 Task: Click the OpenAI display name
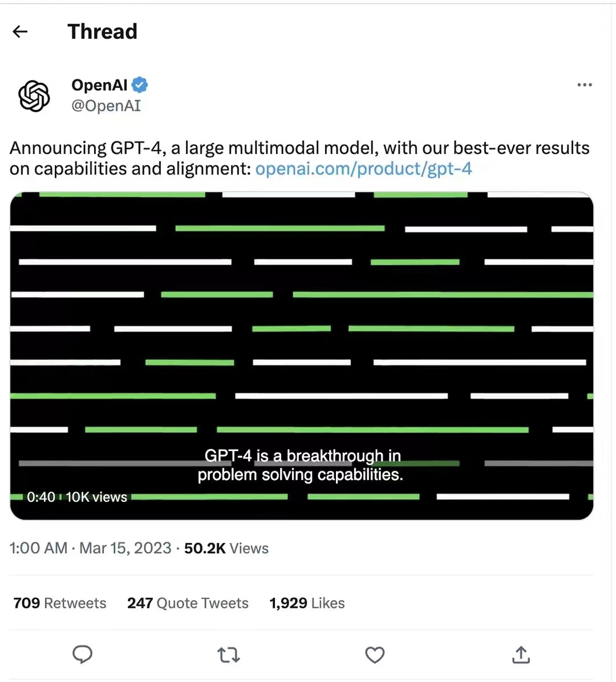99,85
